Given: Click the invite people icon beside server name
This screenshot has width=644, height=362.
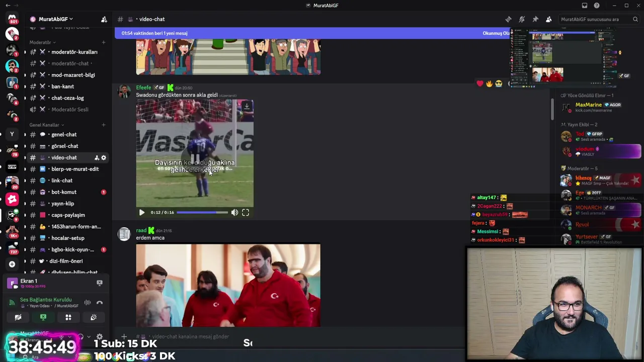Looking at the screenshot, I should coord(104,19).
